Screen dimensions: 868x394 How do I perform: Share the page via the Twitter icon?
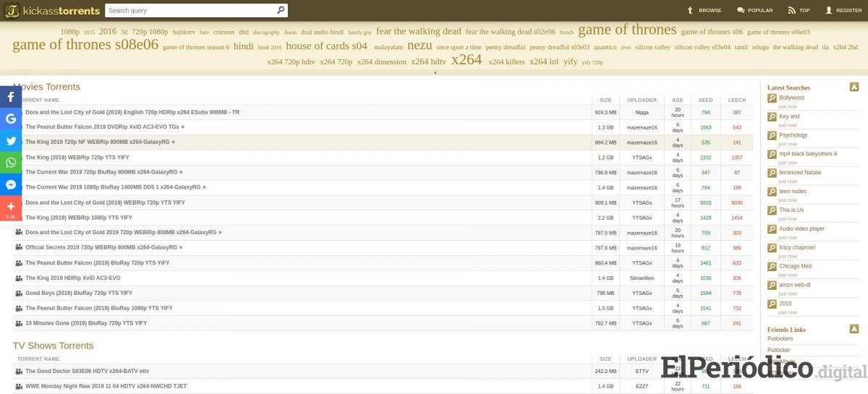point(11,141)
